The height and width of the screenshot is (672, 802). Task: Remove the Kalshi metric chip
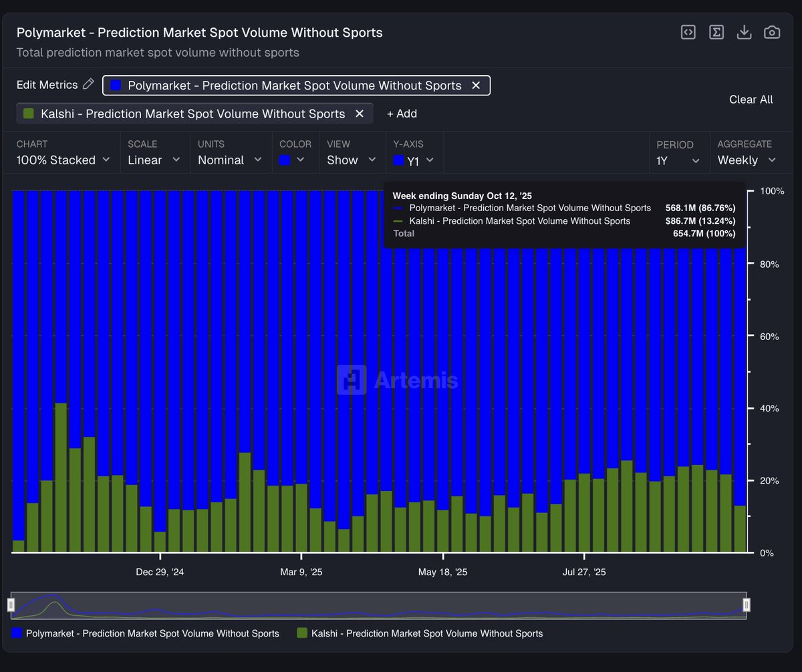pos(359,114)
